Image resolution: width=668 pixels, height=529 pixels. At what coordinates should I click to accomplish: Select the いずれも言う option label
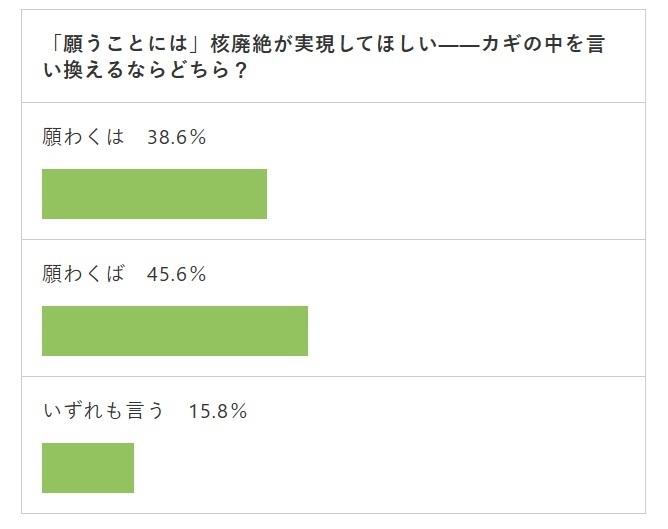pyautogui.click(x=104, y=411)
